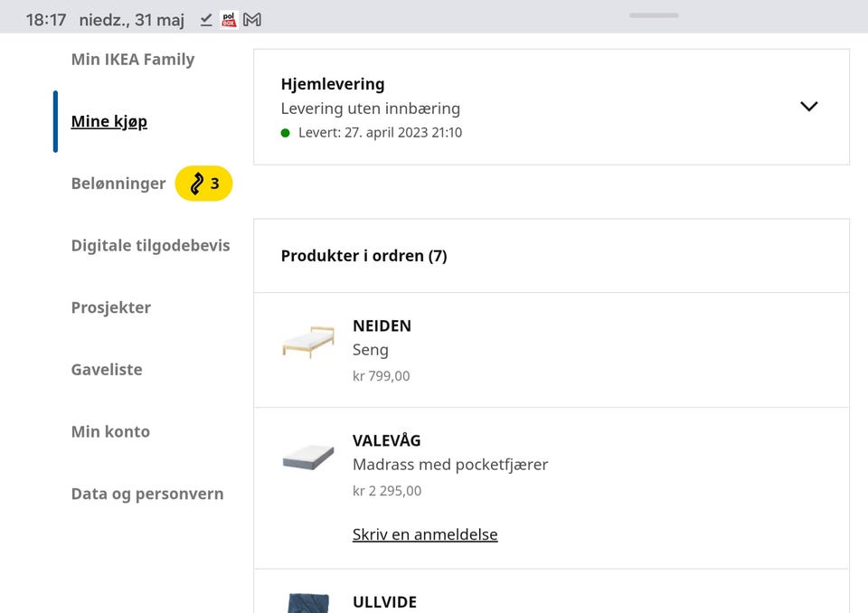Click the VALEVÅG product name
The width and height of the screenshot is (868, 613).
386,441
